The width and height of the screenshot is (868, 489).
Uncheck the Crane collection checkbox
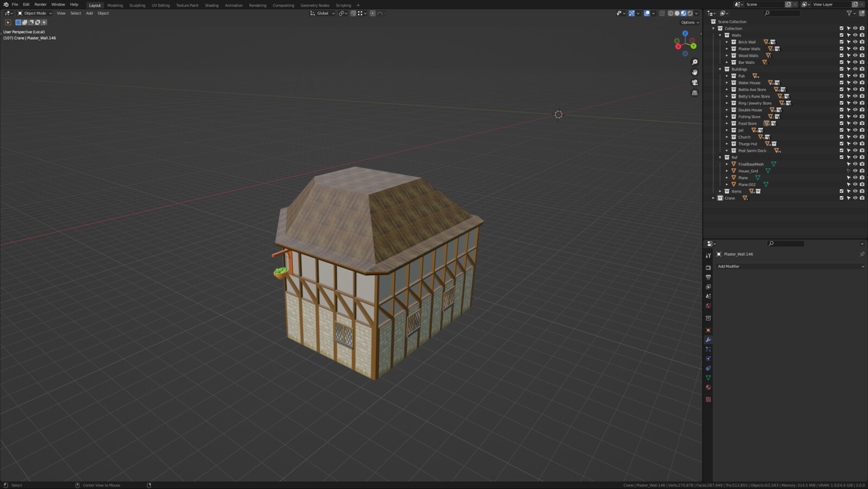coord(841,198)
